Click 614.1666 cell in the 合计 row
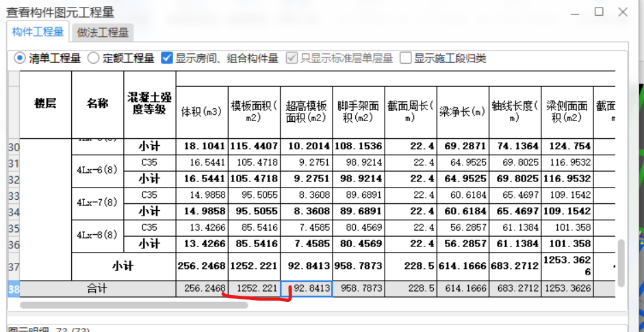The image size is (644, 332). pyautogui.click(x=463, y=290)
